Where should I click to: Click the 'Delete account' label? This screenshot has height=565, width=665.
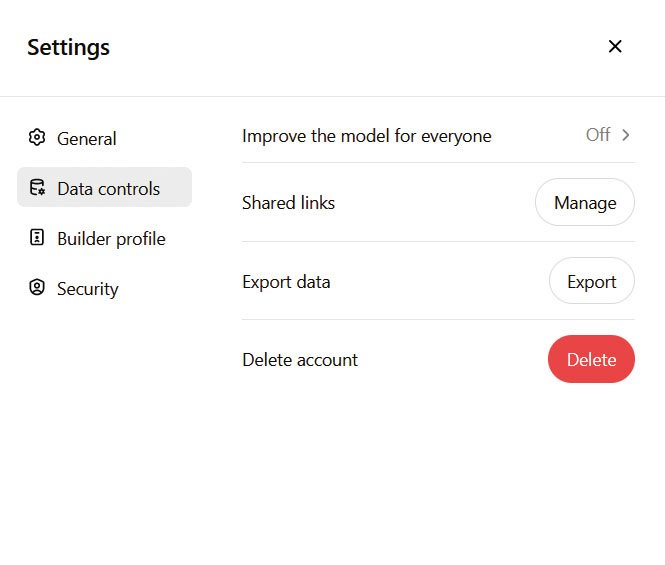click(x=300, y=360)
